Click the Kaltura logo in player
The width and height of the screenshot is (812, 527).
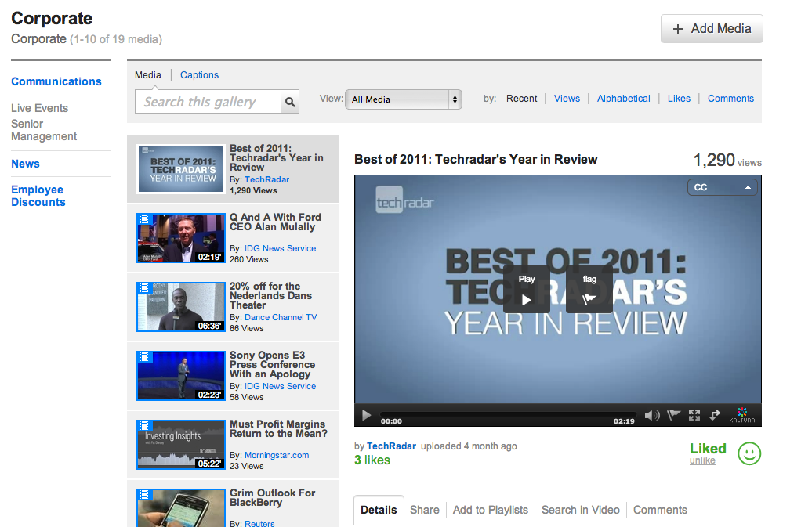click(742, 415)
